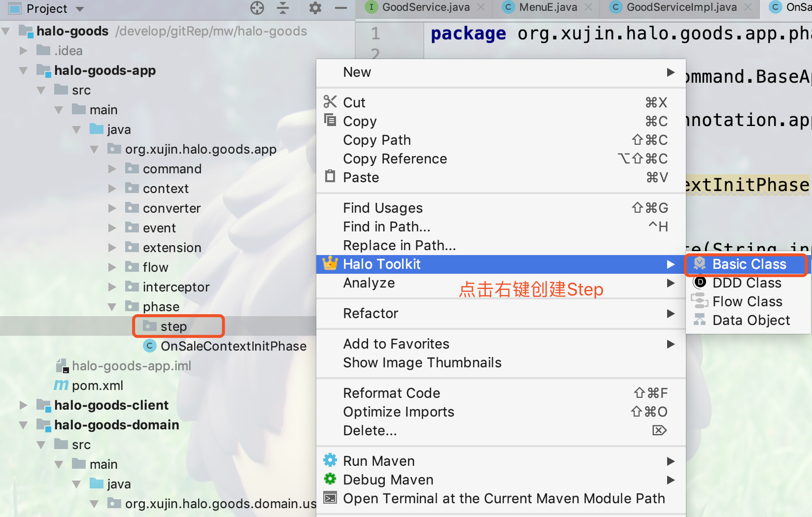Collapse the phase package
812x517 pixels.
112,307
